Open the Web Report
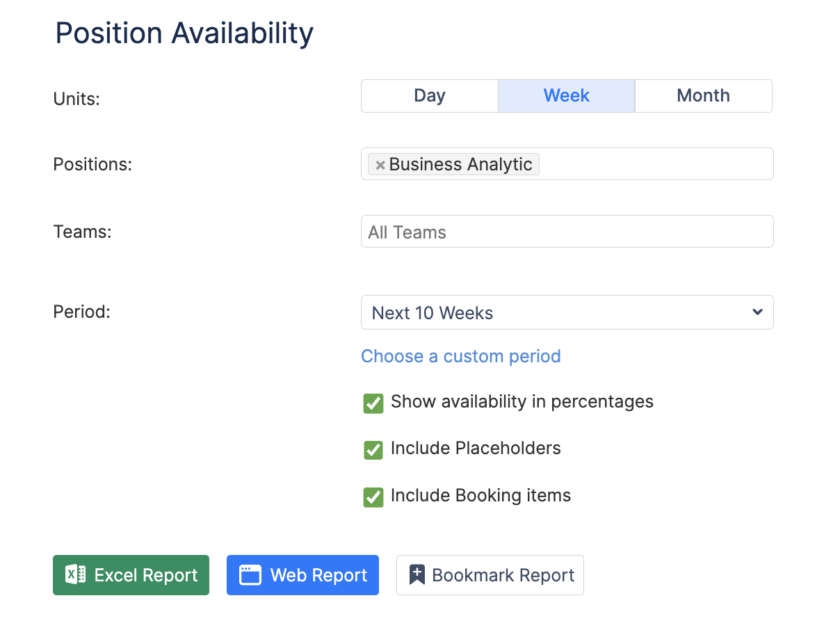 (302, 575)
